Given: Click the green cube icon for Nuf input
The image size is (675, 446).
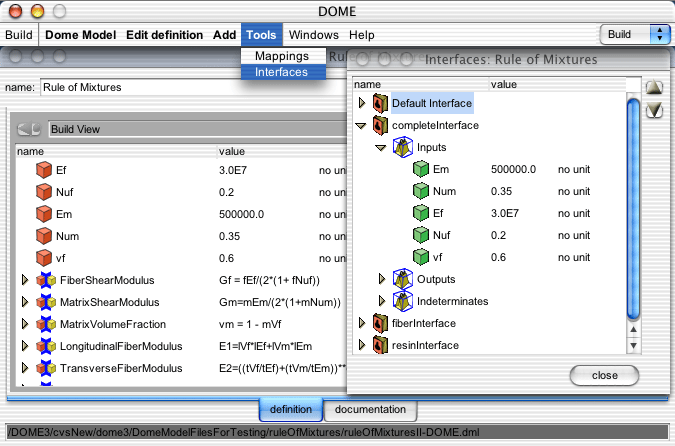Looking at the screenshot, I should (421, 235).
